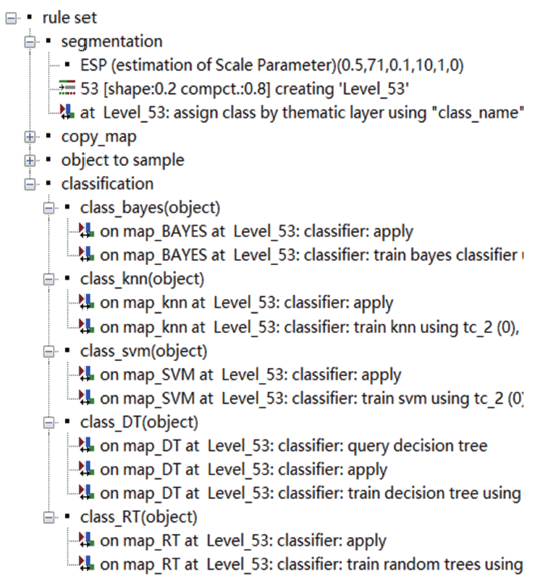The height and width of the screenshot is (584, 546).
Task: Expand the copy_map process node
Action: (30, 137)
